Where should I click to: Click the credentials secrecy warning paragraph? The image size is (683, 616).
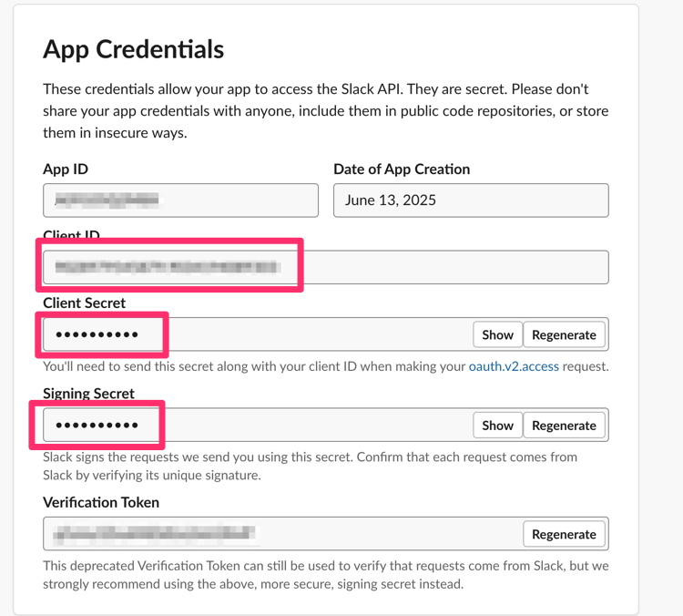[x=325, y=111]
